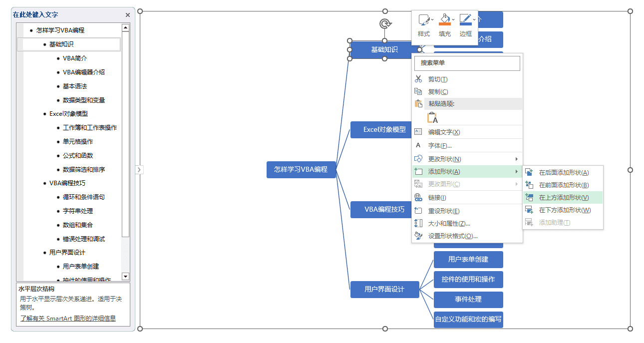This screenshot has width=644, height=343.
Task: Open 字体(F)... dialog entry
Action: coord(467,145)
